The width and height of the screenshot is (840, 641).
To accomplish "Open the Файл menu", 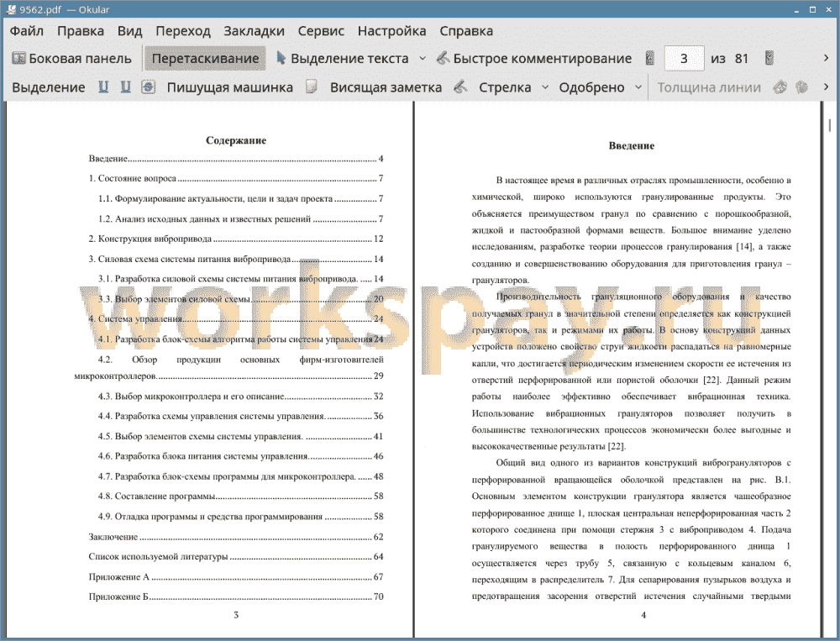I will (x=27, y=31).
